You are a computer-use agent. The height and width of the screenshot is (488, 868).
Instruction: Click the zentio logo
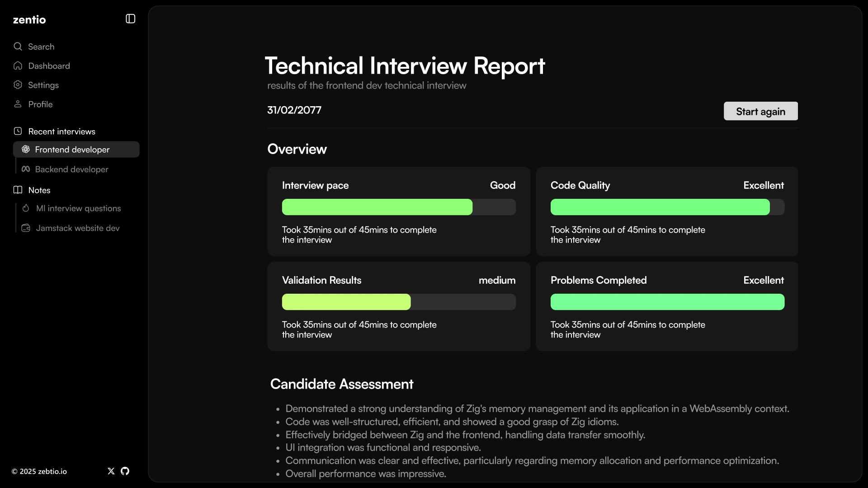click(29, 20)
